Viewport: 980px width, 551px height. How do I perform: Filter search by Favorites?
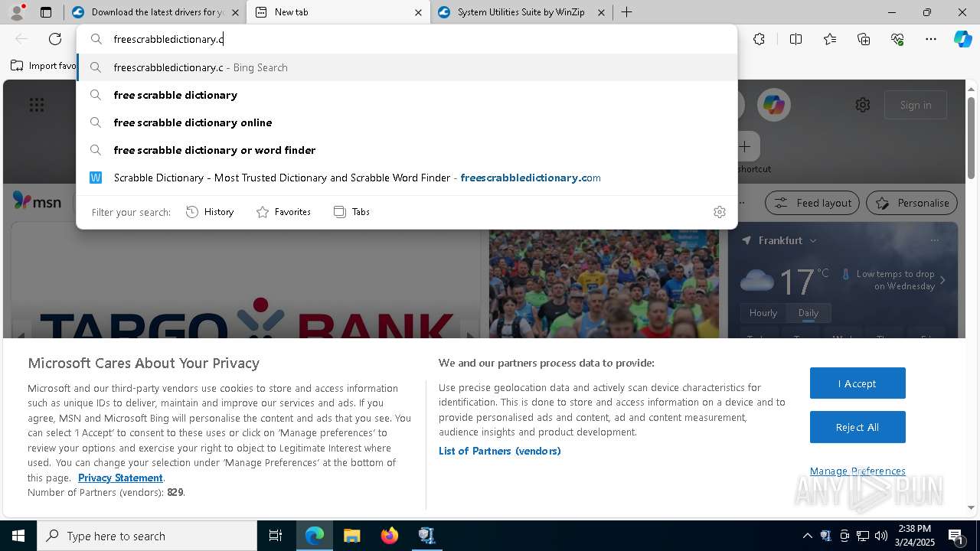(x=283, y=212)
